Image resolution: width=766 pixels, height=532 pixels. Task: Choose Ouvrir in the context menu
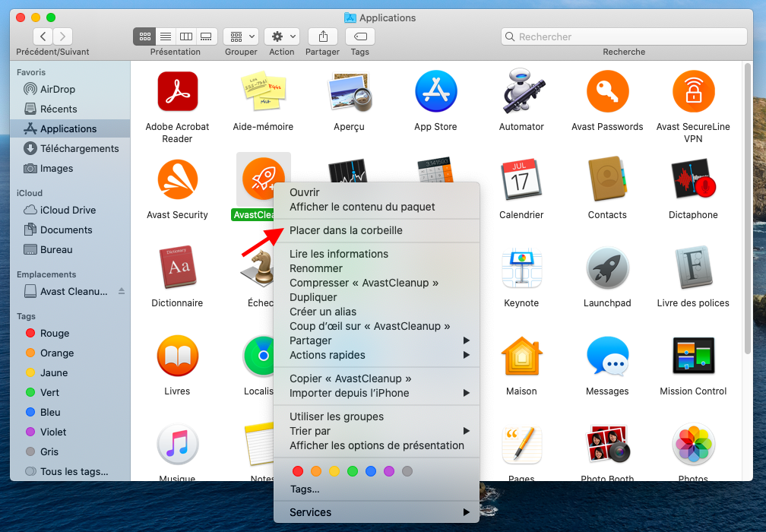click(x=377, y=192)
